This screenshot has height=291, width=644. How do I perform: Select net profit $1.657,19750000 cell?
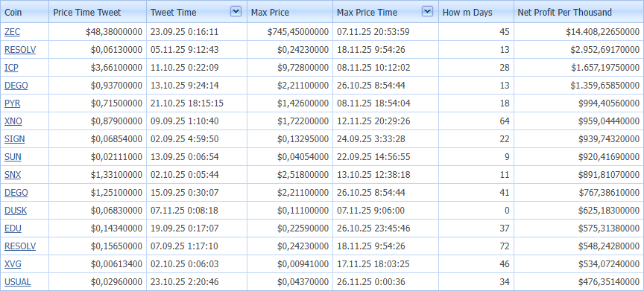tap(578, 67)
